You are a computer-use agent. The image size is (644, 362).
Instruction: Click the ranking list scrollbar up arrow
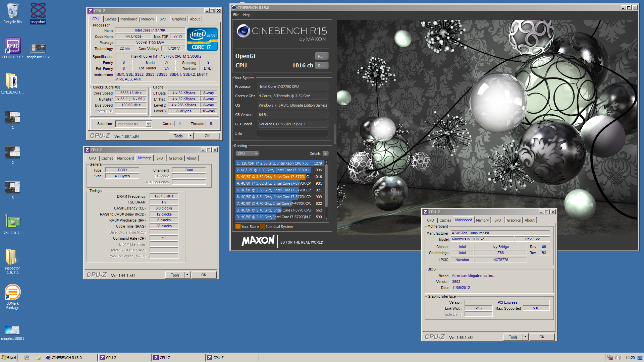(326, 163)
